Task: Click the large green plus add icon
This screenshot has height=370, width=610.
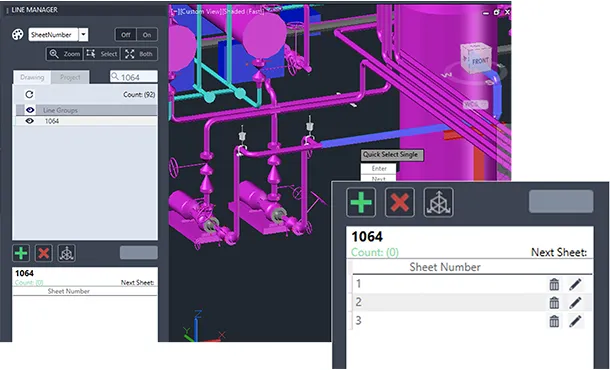Action: [x=361, y=202]
